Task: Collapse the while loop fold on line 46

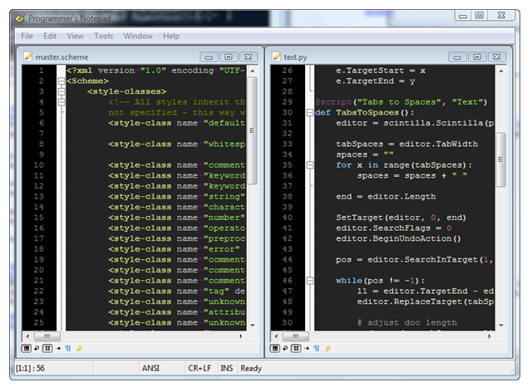Action: [x=310, y=281]
